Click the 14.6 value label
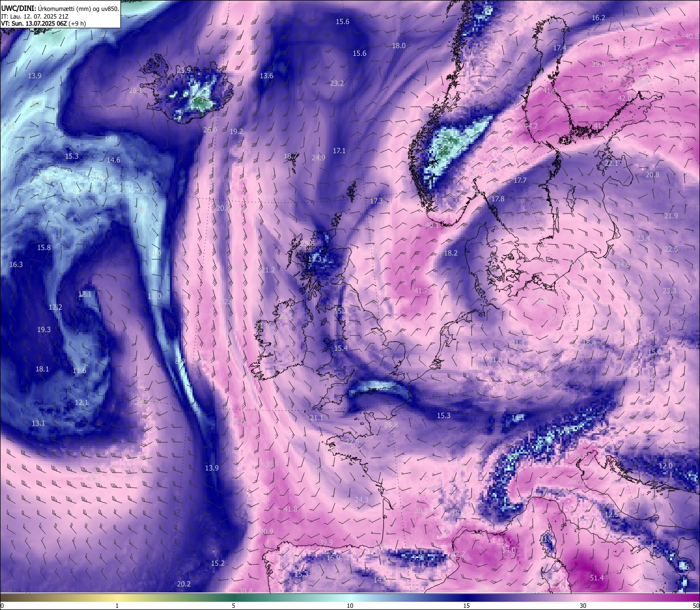The height and width of the screenshot is (610, 700). (113, 160)
